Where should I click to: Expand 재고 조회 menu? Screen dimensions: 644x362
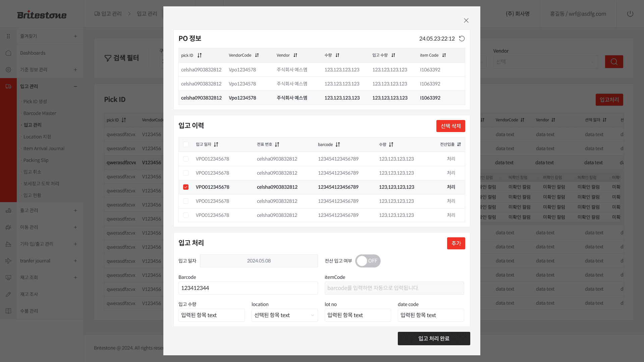pyautogui.click(x=75, y=278)
